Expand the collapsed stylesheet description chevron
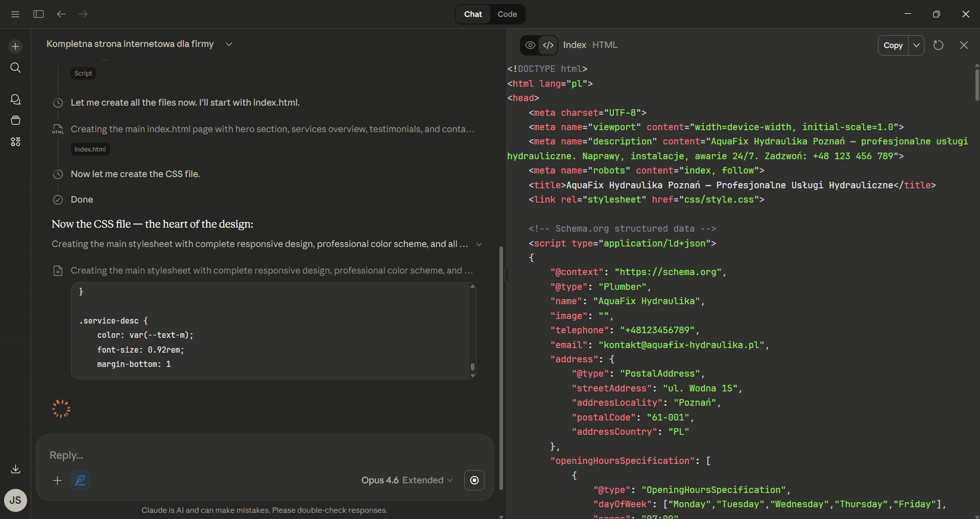 [x=480, y=244]
